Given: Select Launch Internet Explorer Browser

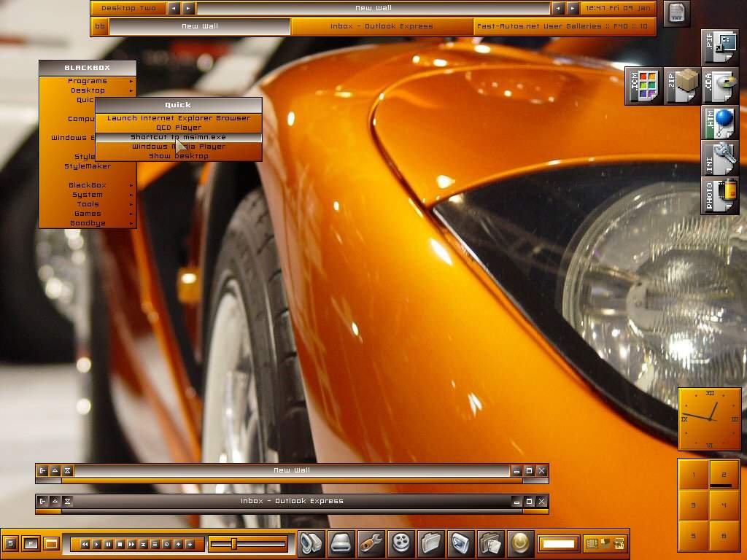Looking at the screenshot, I should (x=179, y=118).
